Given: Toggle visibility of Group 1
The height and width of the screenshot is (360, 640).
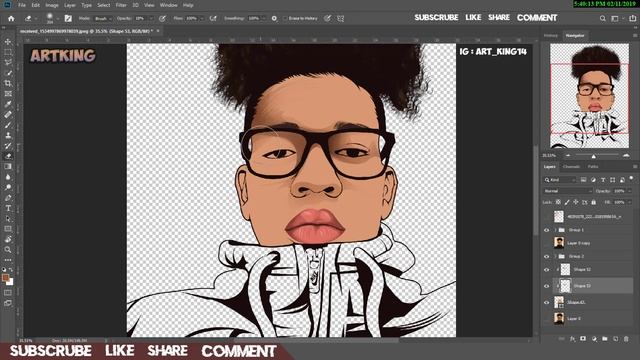Looking at the screenshot, I should point(547,230).
